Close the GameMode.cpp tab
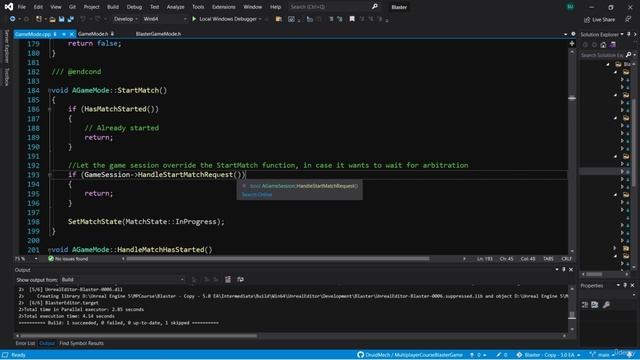The height and width of the screenshot is (360, 640). [71, 34]
